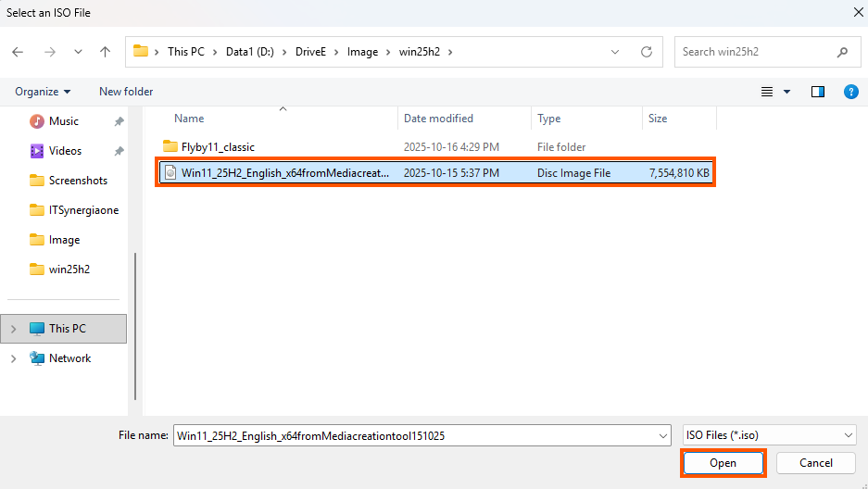Expand chevron after win25h2 in path
The image size is (868, 489).
450,52
